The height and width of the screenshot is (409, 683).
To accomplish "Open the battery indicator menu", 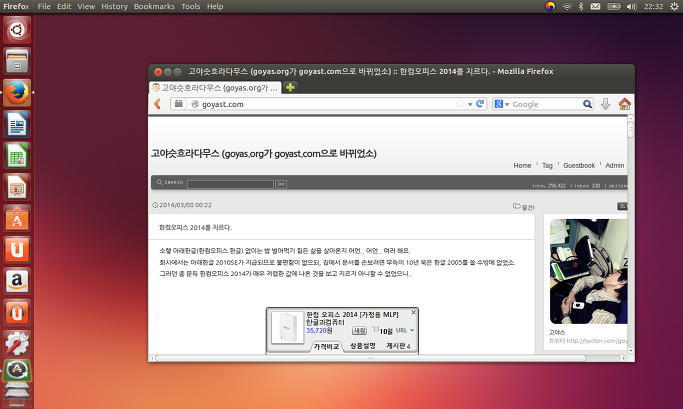I will click(x=614, y=6).
